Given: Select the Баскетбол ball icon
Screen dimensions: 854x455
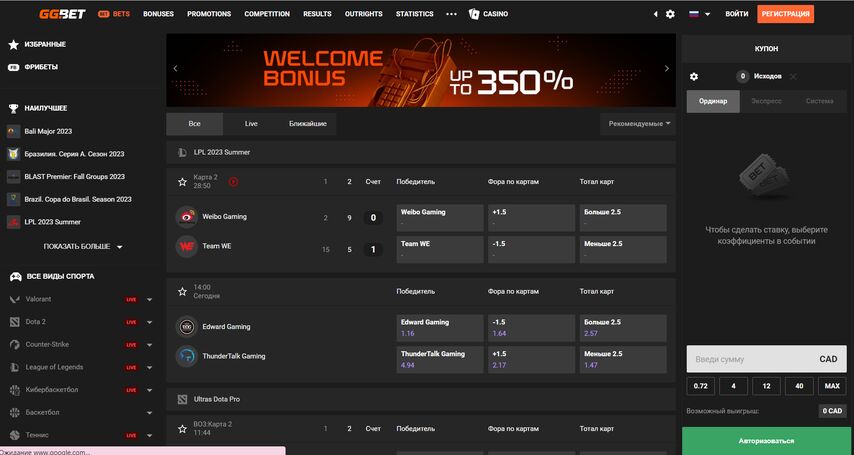Looking at the screenshot, I should pyautogui.click(x=15, y=412).
